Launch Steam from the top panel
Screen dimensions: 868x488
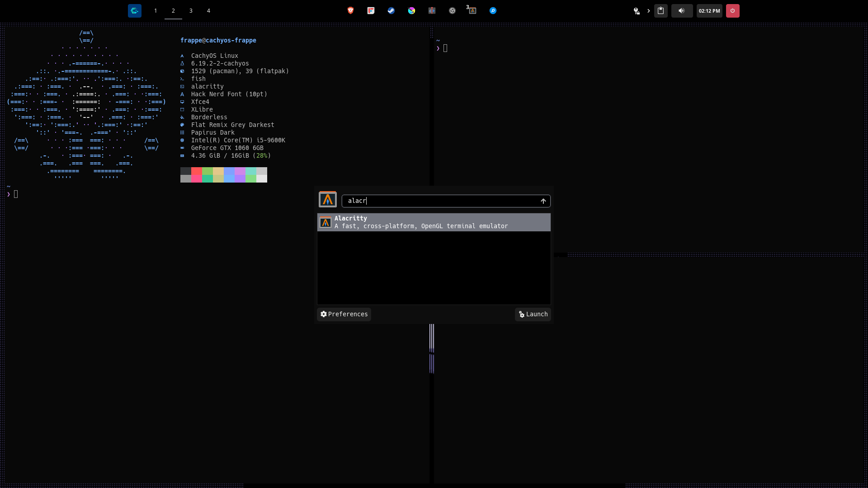(391, 10)
